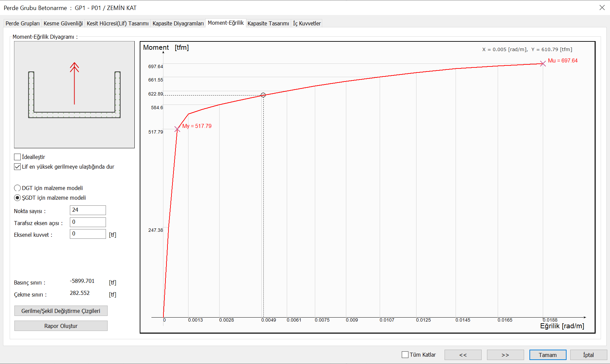Click the U-shaped wall section preview

pyautogui.click(x=74, y=95)
